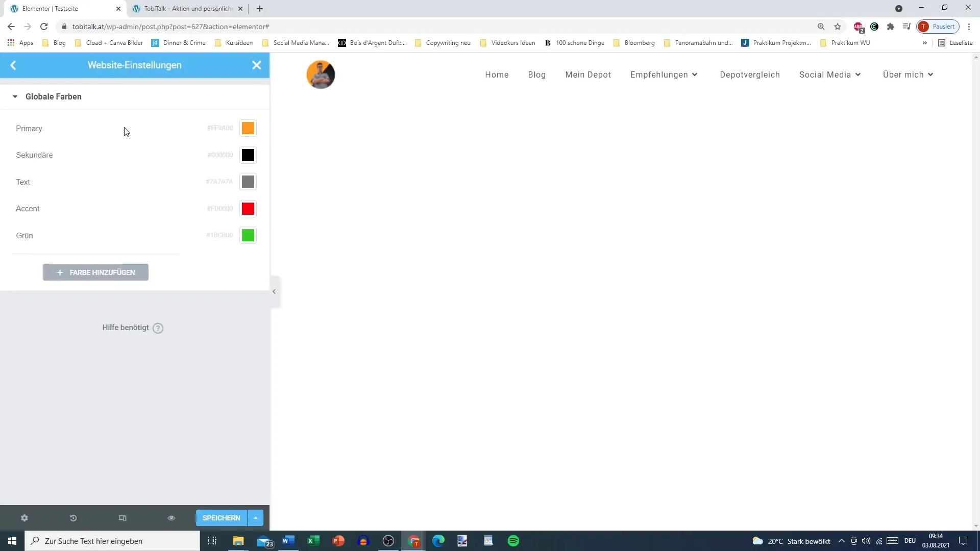
Task: Click the responsive preview icon
Action: pos(122,518)
